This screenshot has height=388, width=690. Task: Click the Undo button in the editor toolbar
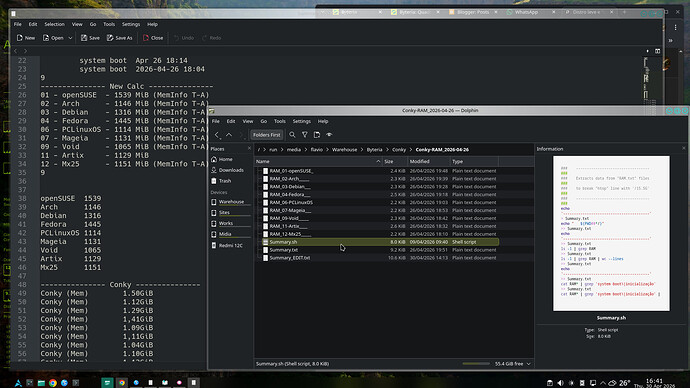[x=184, y=38]
